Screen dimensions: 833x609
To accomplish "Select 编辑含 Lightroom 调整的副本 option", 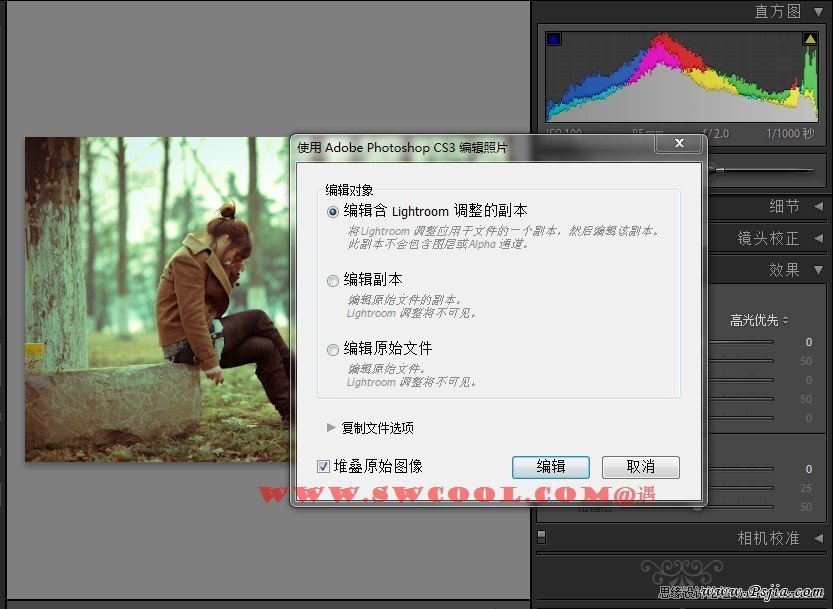I will (x=333, y=212).
